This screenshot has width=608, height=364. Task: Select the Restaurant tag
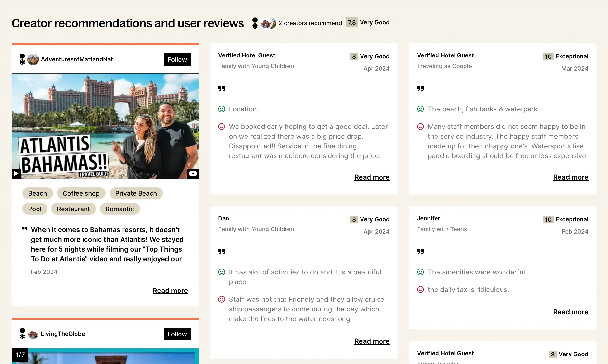(73, 209)
